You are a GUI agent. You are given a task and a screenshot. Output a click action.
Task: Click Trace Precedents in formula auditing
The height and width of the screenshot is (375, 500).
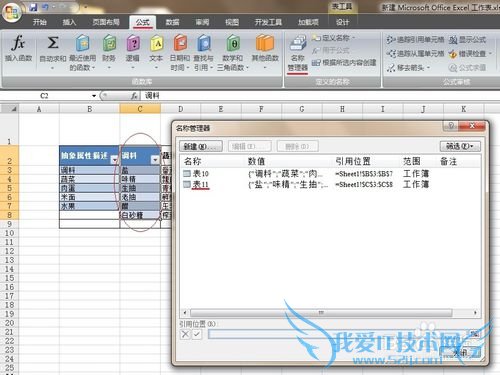click(415, 40)
